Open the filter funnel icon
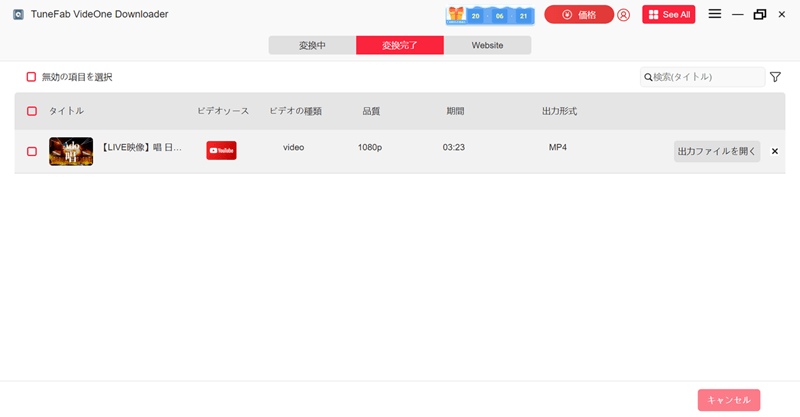800x417 pixels. (x=776, y=77)
